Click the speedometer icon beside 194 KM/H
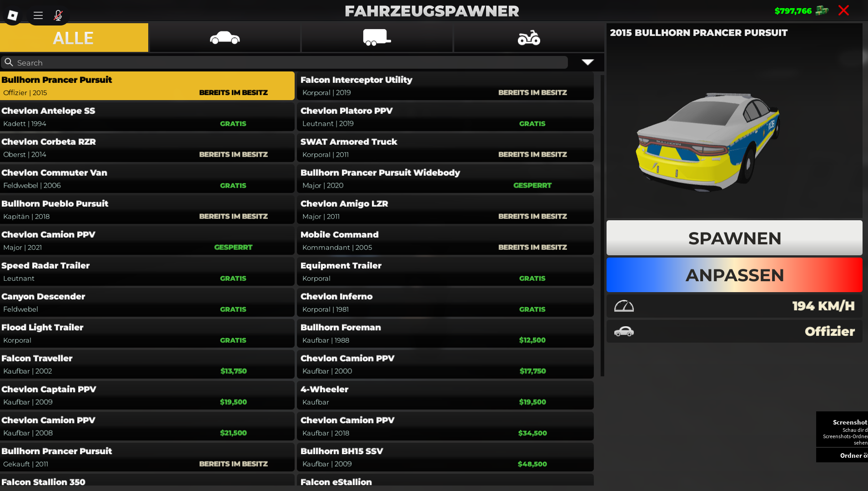Screen dimensions: 868x491 tap(624, 306)
